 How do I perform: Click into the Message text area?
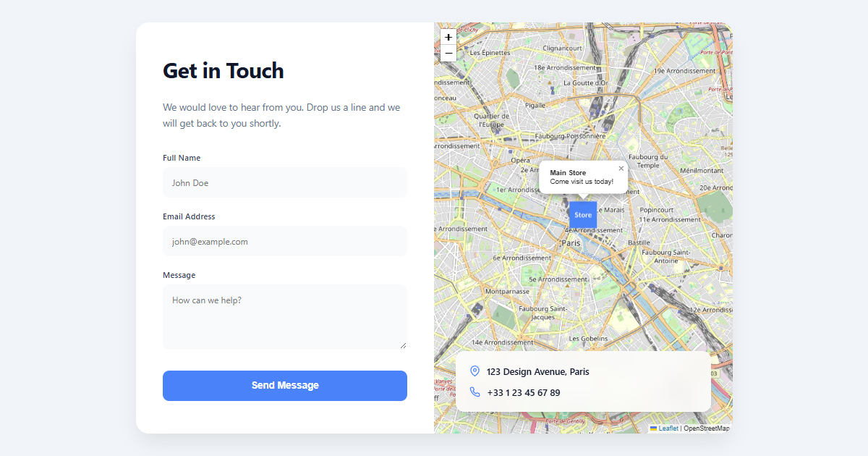tap(285, 317)
